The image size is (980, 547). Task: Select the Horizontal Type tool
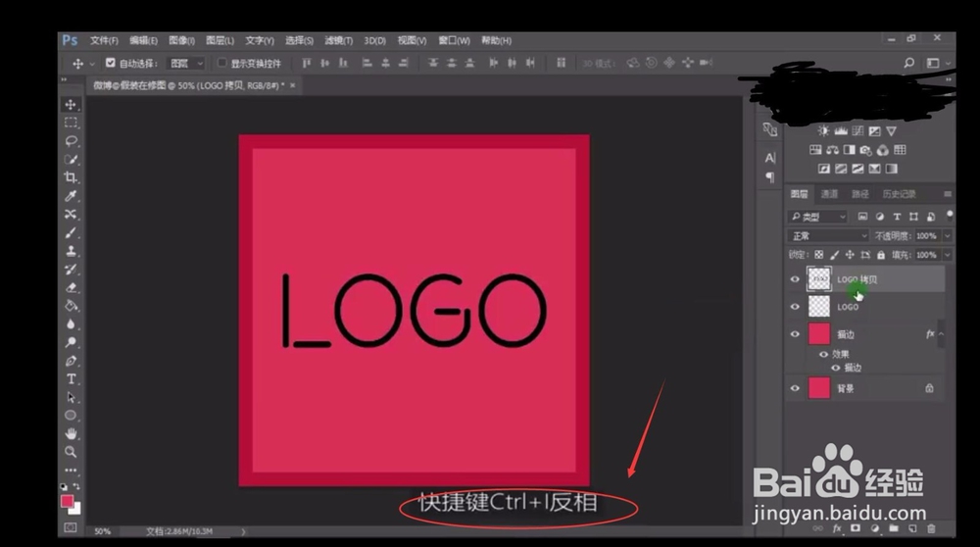point(71,378)
